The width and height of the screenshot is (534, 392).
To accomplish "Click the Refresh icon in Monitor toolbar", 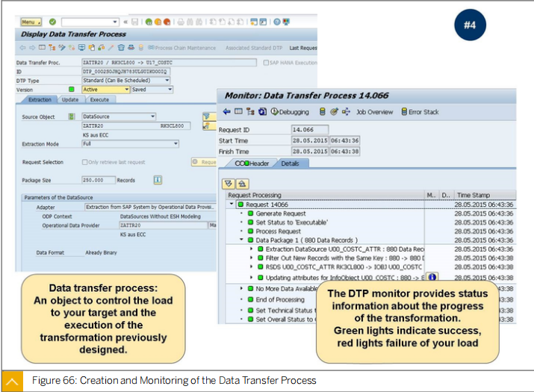I will 263,112.
